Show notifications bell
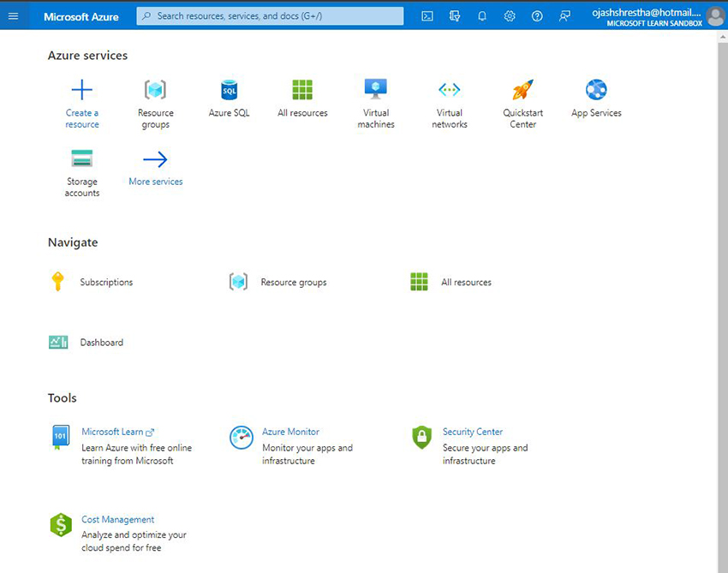 [x=482, y=16]
